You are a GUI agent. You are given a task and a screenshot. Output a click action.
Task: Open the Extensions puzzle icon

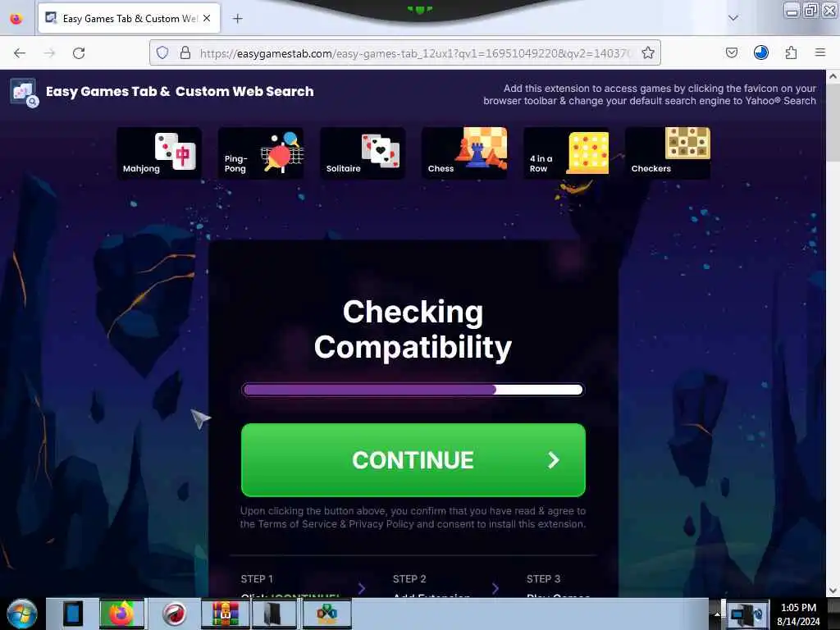(792, 52)
